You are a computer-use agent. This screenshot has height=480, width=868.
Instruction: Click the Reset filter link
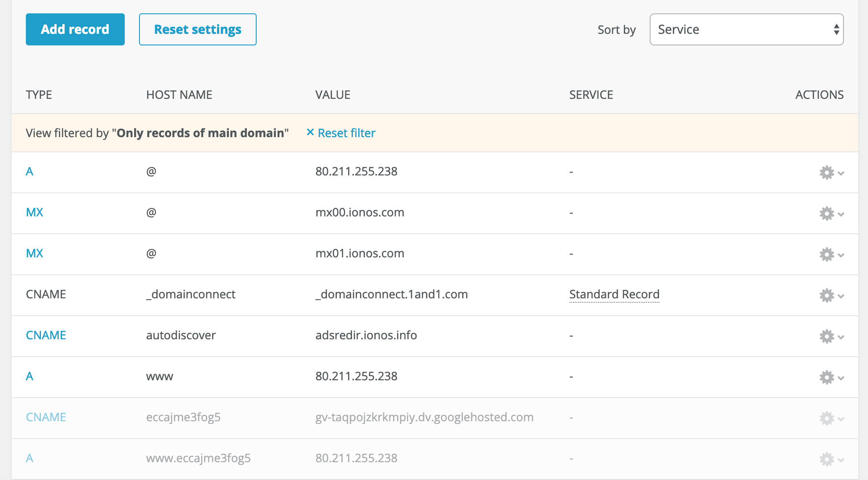tap(346, 133)
